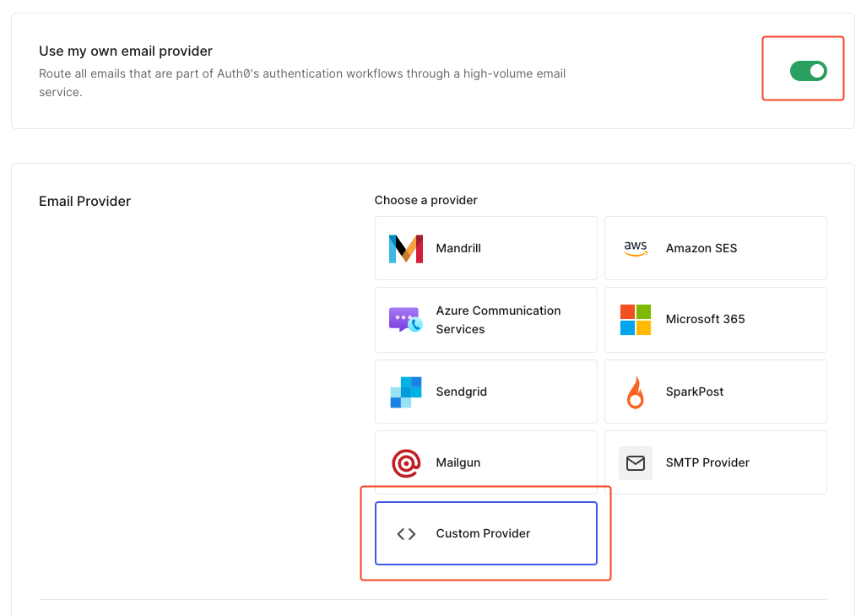861x616 pixels.
Task: Choose Amazon SES provider label
Action: [x=701, y=248]
